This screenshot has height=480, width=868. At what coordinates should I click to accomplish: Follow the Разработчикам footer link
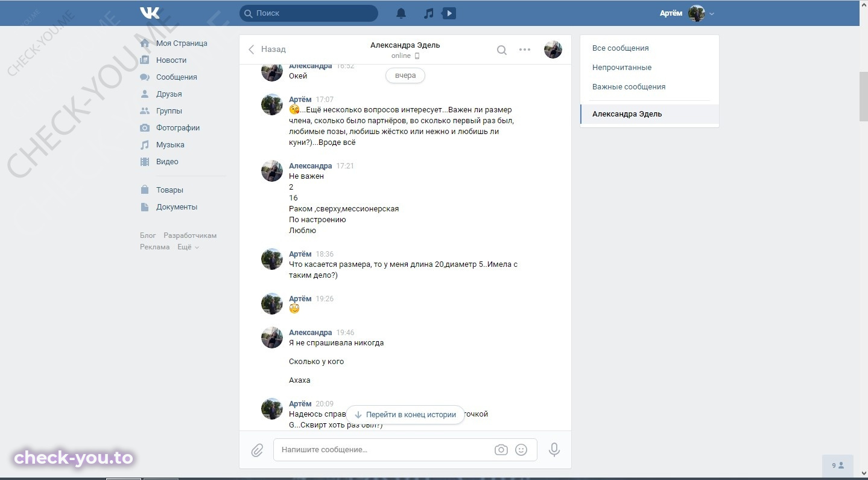click(190, 235)
